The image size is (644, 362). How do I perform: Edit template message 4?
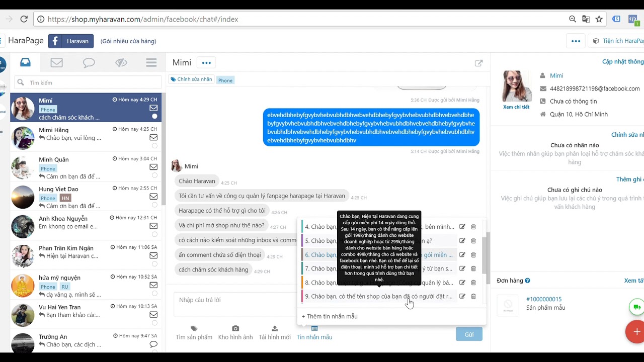[x=462, y=227]
